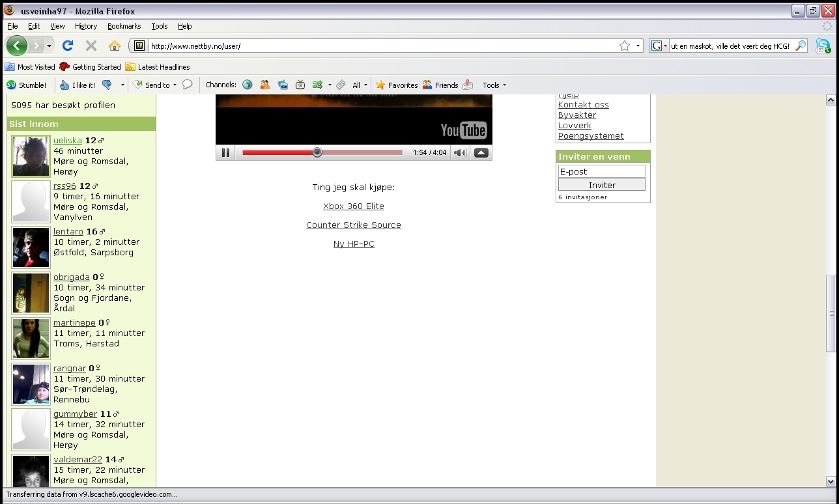Screen dimensions: 839x504
Task: Open the lentaro profile thumbnail
Action: click(31, 247)
